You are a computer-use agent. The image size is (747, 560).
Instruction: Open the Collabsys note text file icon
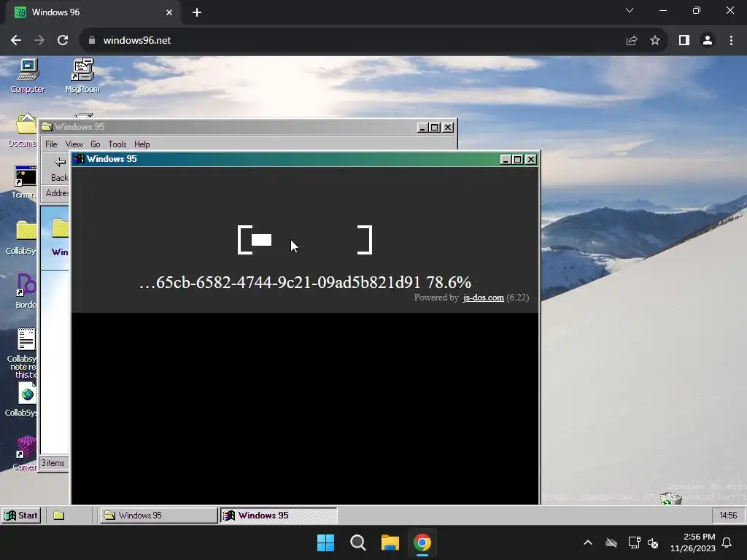click(x=24, y=353)
